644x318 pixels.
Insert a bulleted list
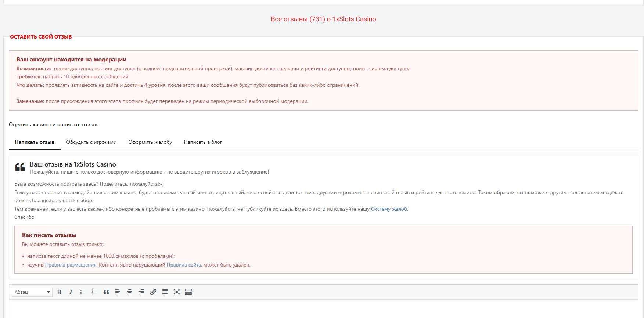[x=83, y=292]
